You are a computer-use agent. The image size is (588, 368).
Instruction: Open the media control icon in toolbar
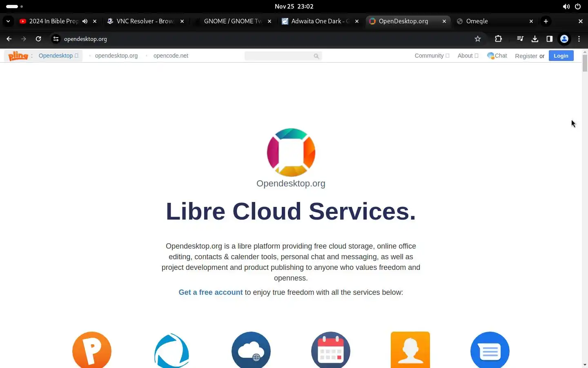click(x=520, y=39)
